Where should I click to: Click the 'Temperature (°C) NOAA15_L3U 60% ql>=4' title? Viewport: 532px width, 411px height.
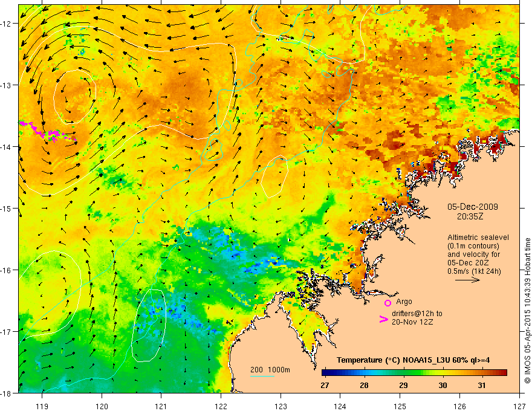point(413,360)
